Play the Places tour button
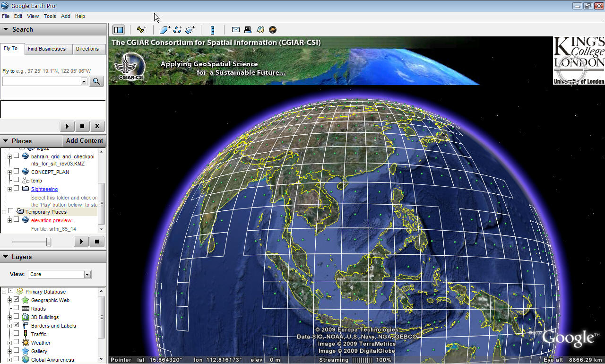The height and width of the screenshot is (364, 605). pos(81,242)
